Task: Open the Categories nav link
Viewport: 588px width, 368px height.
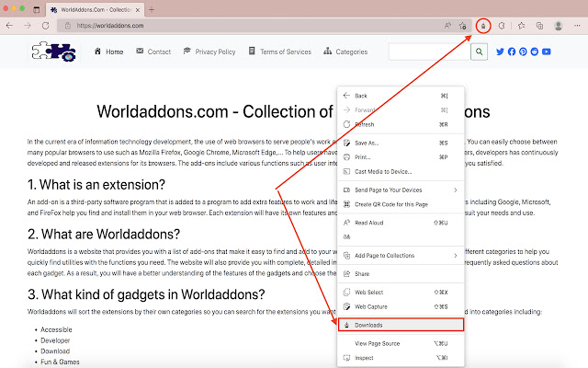Action: click(345, 52)
